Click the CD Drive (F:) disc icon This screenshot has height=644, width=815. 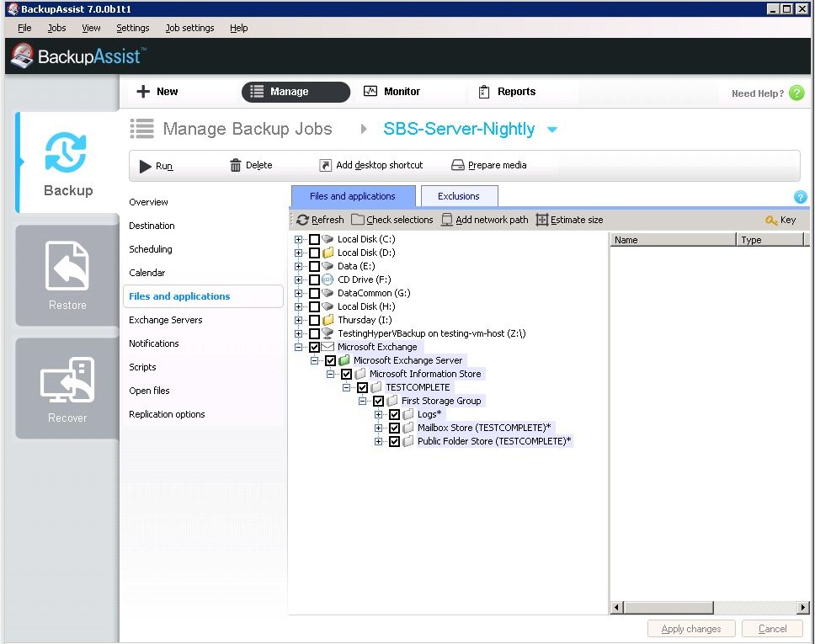(x=328, y=279)
